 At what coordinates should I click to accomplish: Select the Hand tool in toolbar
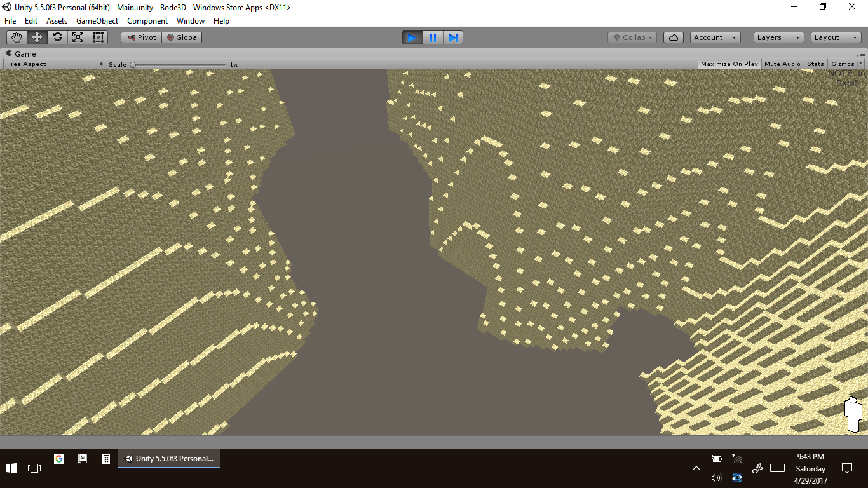pos(17,37)
